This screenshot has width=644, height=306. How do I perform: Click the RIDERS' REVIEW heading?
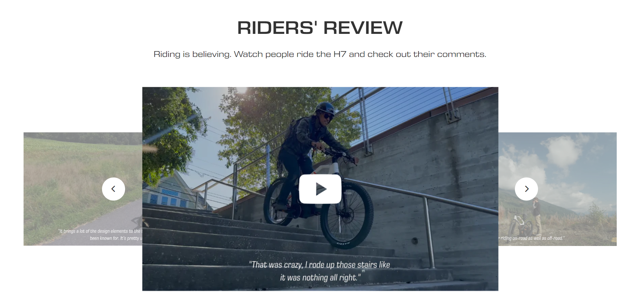click(320, 28)
